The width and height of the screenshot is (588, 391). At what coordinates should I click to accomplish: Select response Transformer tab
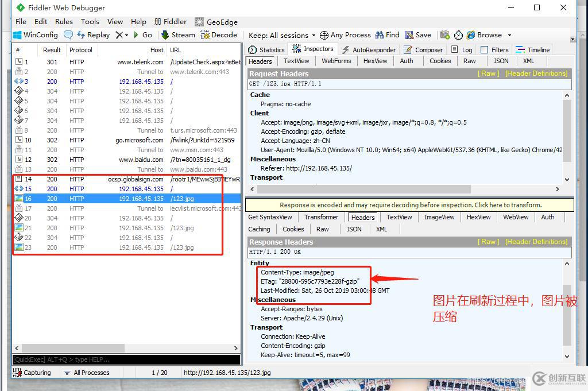point(322,217)
